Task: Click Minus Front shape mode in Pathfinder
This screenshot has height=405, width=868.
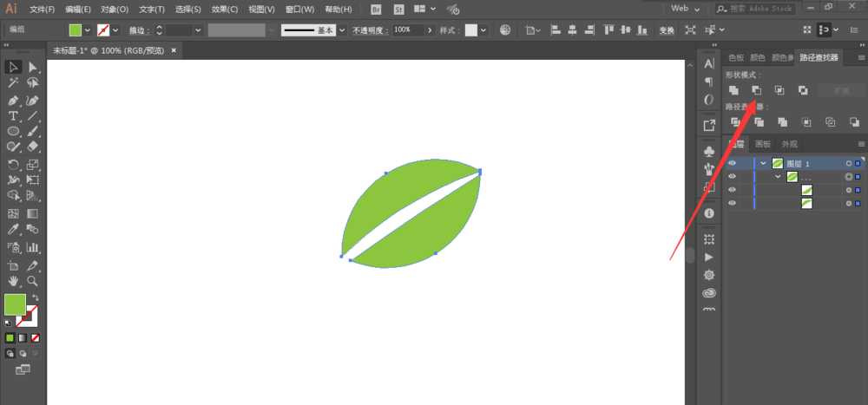Action: tap(757, 90)
